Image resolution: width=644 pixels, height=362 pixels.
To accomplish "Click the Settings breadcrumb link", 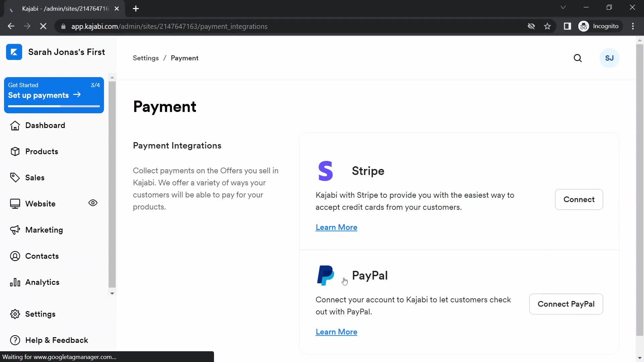I will [x=146, y=58].
